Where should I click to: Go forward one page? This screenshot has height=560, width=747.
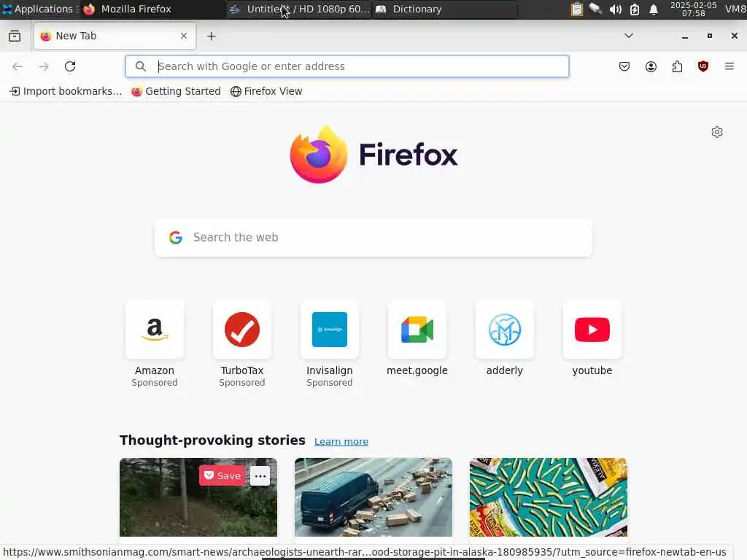point(44,66)
